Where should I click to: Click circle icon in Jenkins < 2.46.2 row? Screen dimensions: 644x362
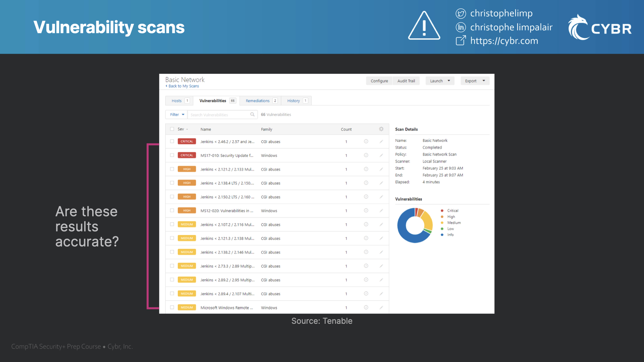pos(366,141)
